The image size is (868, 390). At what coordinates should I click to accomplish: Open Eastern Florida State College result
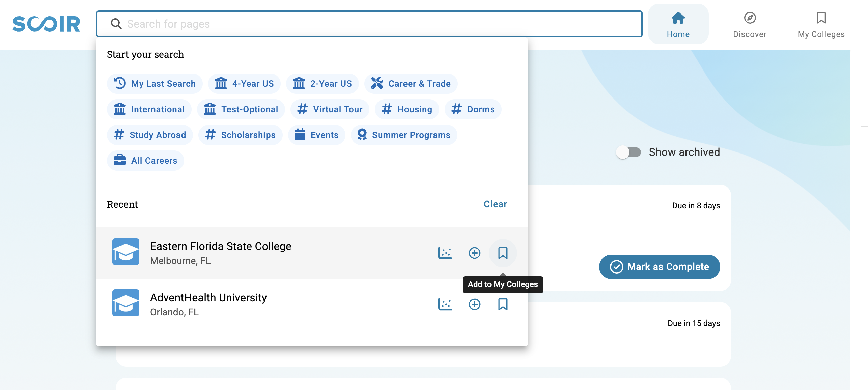click(x=312, y=253)
